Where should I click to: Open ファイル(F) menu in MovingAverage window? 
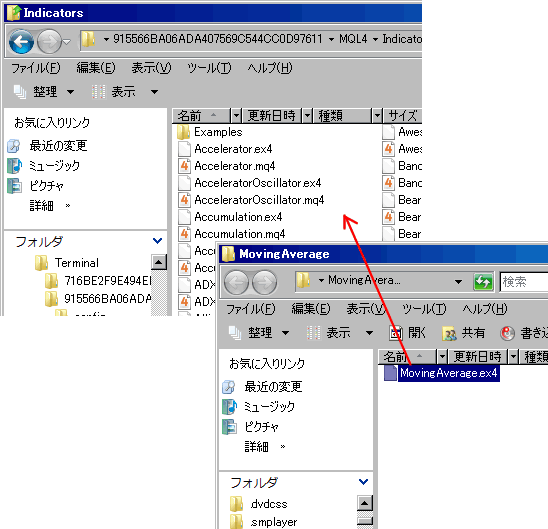click(251, 309)
